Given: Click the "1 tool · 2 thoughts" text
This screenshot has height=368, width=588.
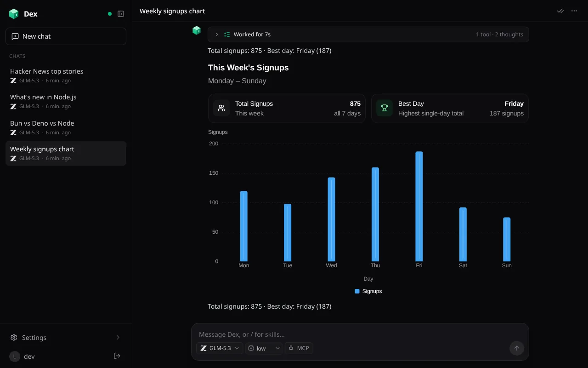Looking at the screenshot, I should click(500, 34).
